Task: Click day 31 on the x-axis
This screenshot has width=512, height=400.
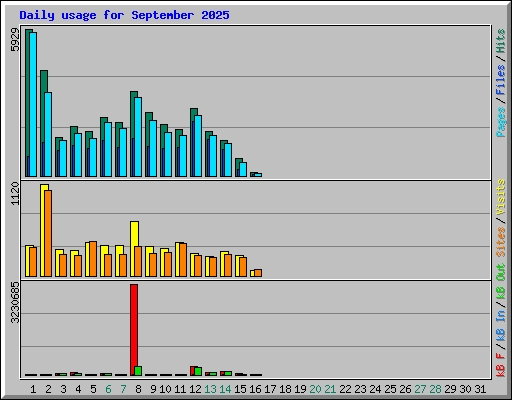Action: (480, 389)
